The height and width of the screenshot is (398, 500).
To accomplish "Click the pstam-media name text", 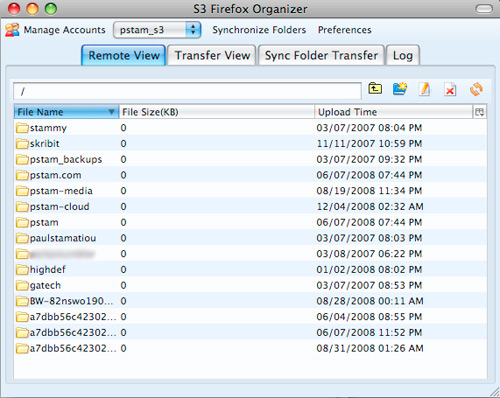I will (x=61, y=191).
